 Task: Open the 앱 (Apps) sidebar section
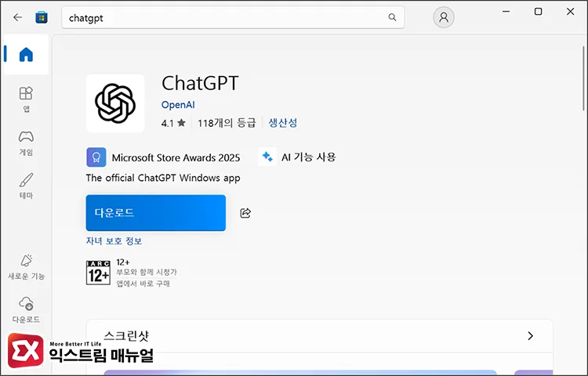click(x=26, y=99)
